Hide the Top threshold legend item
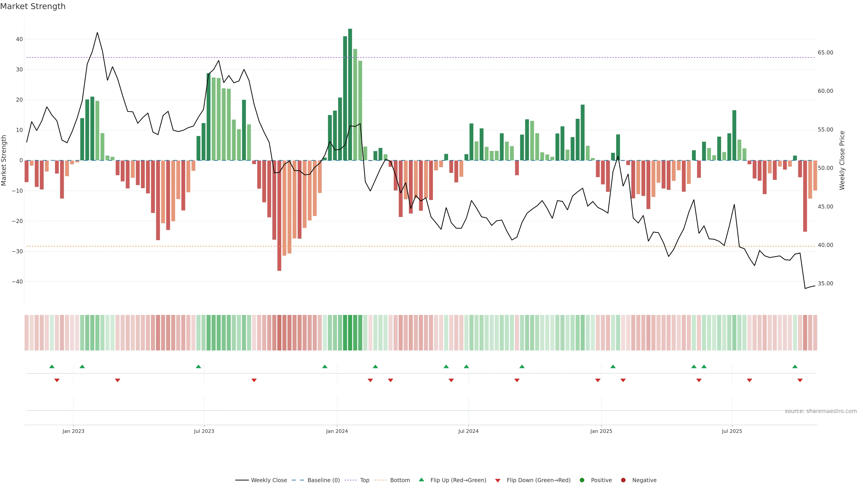Screen dimensions: 868x488 point(364,480)
